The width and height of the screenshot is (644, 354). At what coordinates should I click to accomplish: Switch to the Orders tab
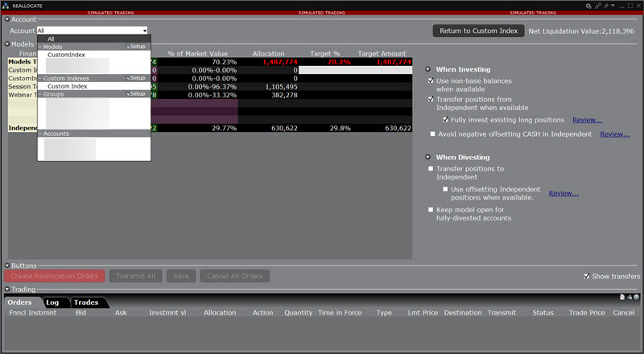pyautogui.click(x=19, y=303)
